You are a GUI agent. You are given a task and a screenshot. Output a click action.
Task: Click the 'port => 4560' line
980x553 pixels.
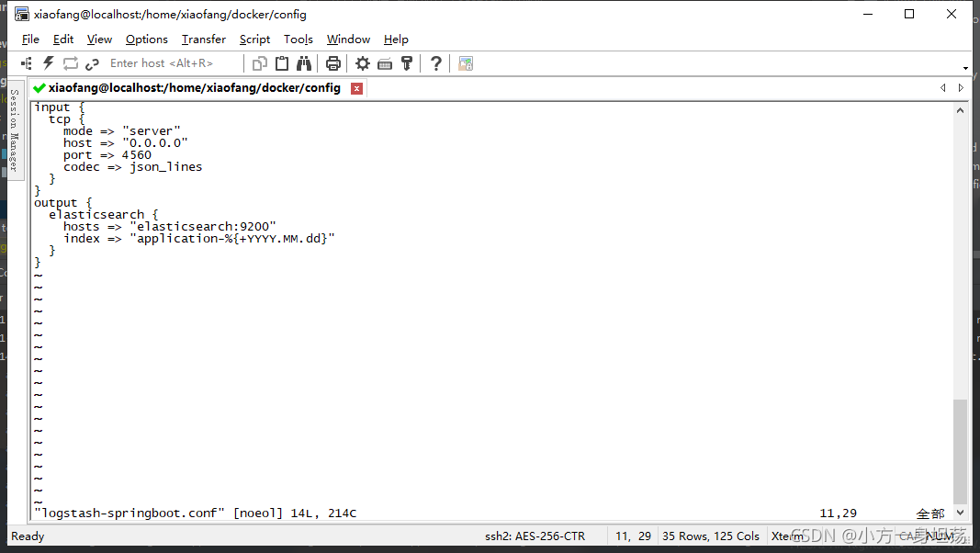pyautogui.click(x=107, y=155)
